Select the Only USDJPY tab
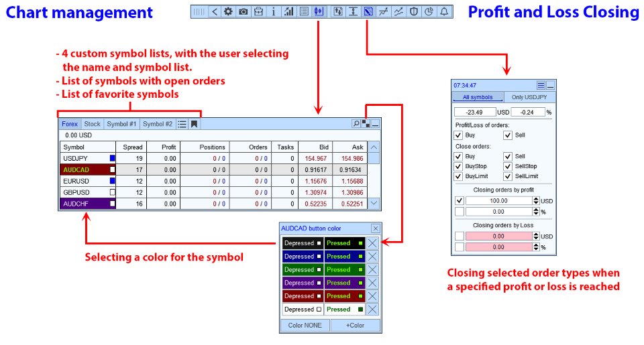This screenshot has width=644, height=345. click(x=529, y=97)
